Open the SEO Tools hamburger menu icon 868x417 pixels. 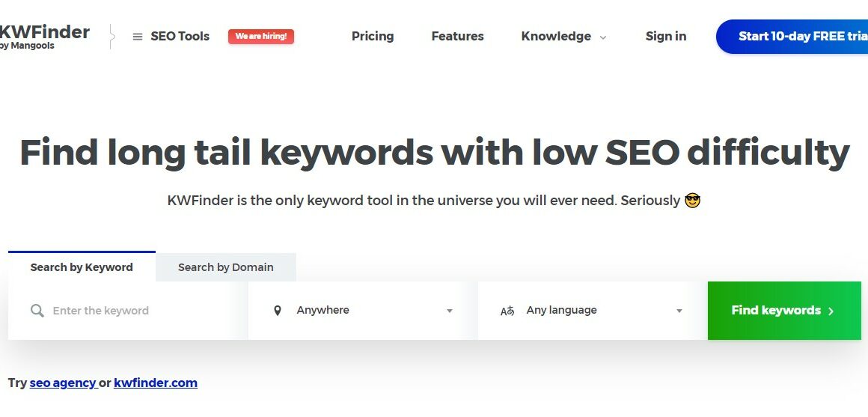click(137, 37)
